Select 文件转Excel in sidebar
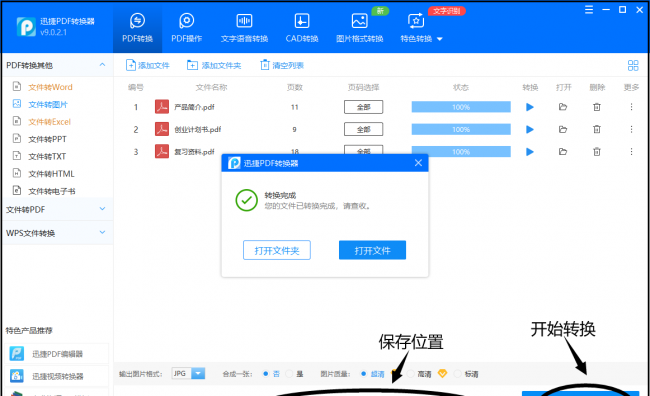 pos(49,122)
